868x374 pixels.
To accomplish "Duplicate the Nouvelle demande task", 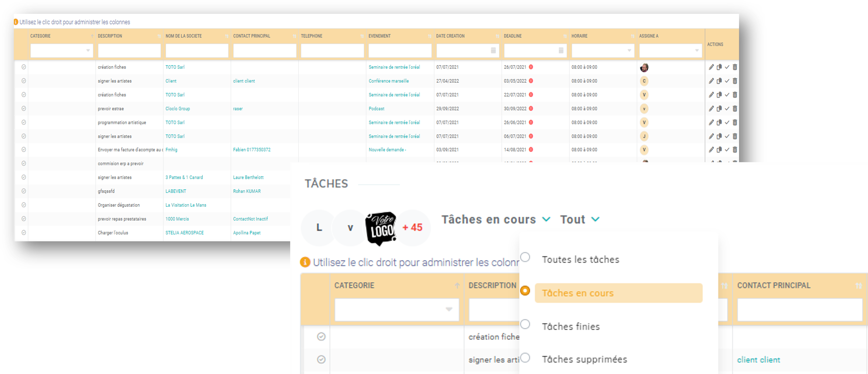I will [x=719, y=150].
